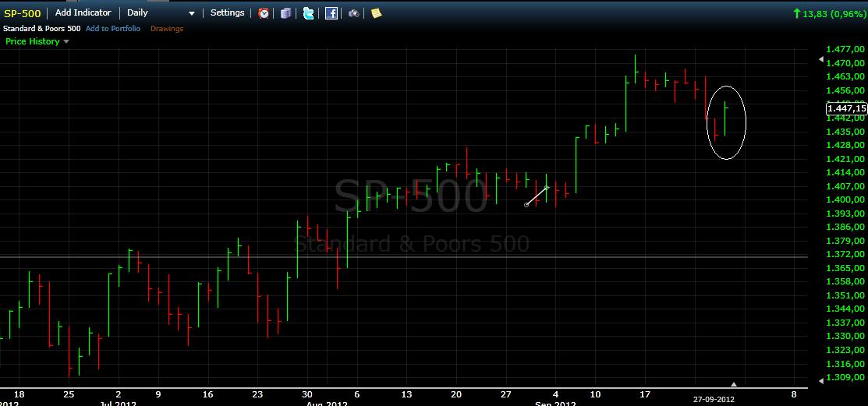868x406 pixels.
Task: Click the 1.477,00 price axis label
Action: pos(845,49)
